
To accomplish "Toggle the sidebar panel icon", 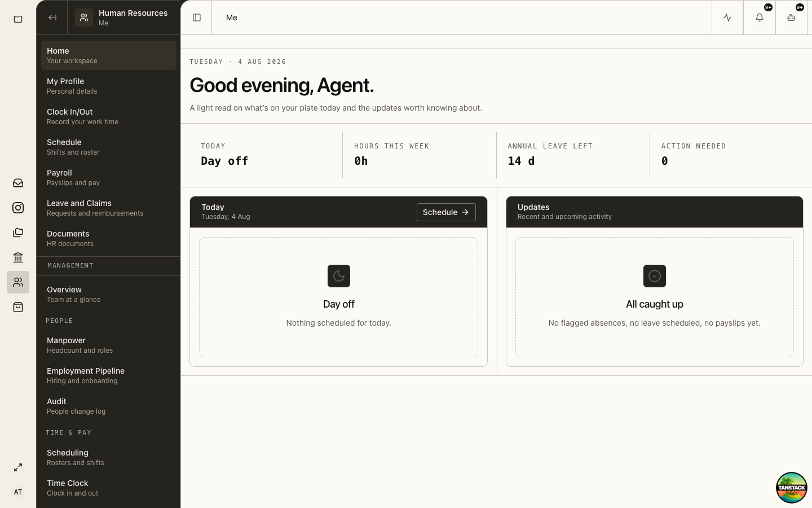I will pyautogui.click(x=197, y=17).
